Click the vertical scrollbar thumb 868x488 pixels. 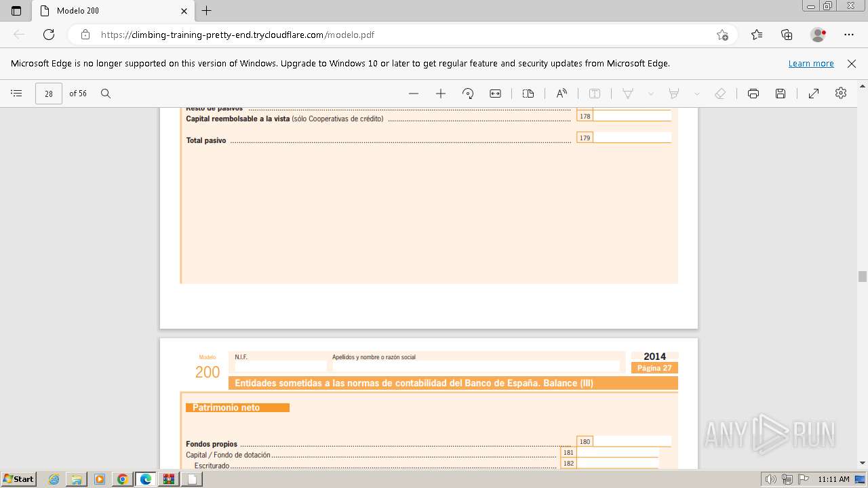pos(863,276)
